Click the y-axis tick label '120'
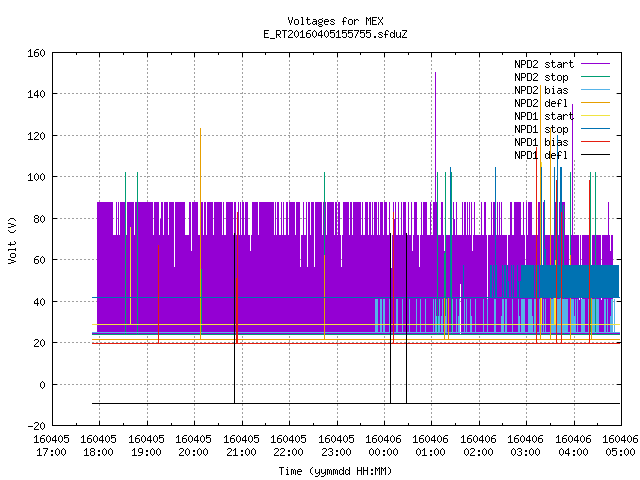The image size is (640, 480). pos(36,136)
